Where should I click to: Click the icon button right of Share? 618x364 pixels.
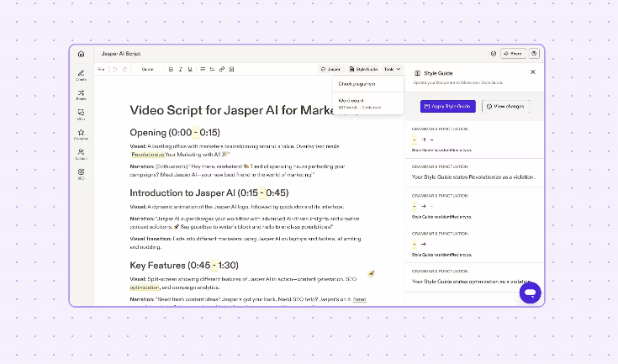pyautogui.click(x=534, y=54)
